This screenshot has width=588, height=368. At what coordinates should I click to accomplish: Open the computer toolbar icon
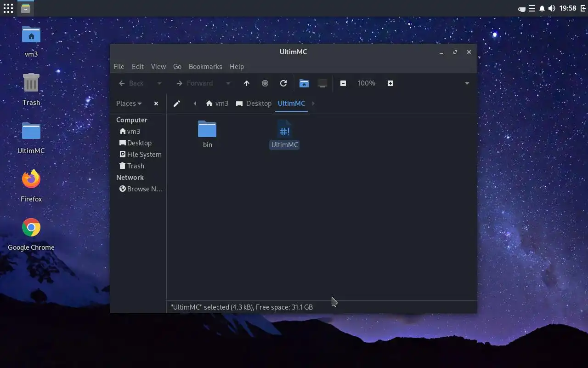[x=322, y=83]
